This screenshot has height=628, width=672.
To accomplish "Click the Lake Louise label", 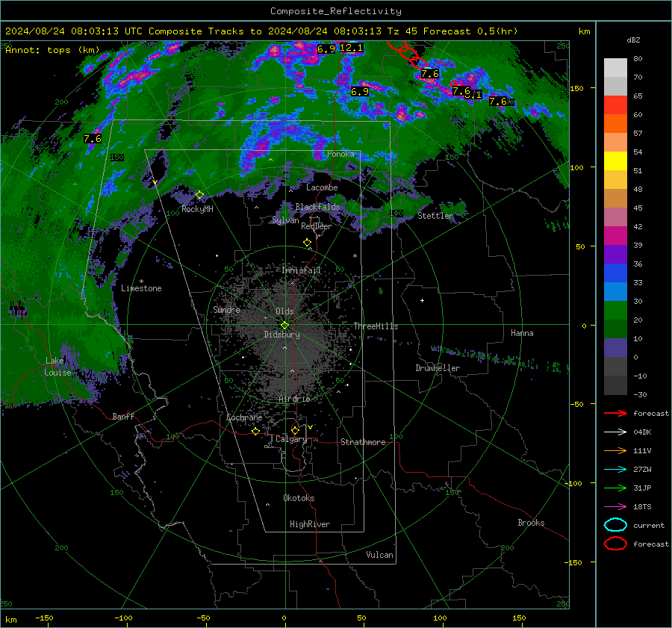I will (57, 367).
